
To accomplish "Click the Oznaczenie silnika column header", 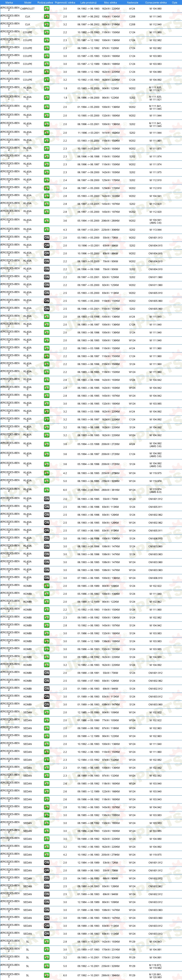I will pos(156,2).
